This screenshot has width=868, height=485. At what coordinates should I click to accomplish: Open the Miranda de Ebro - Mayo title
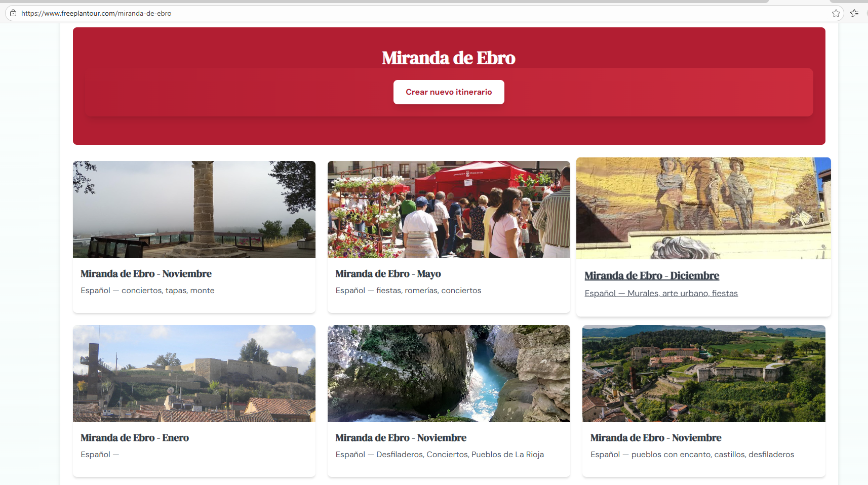[x=388, y=274]
